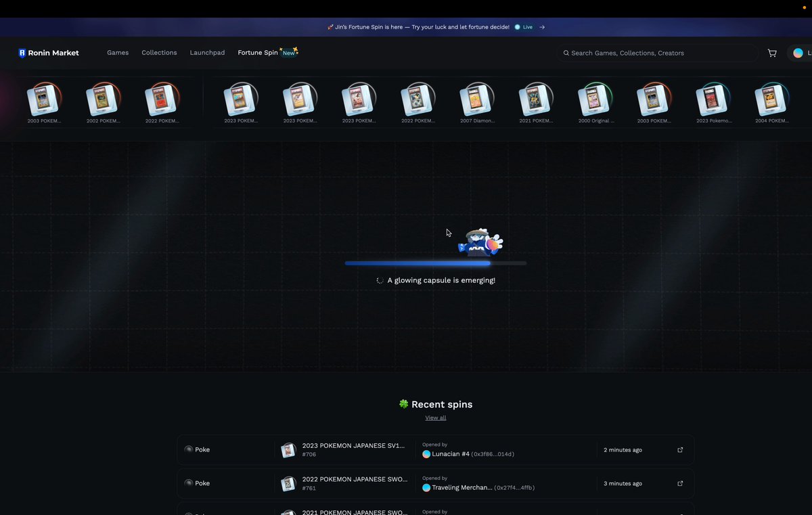Click the Recent spins heading
This screenshot has width=812, height=515.
click(x=442, y=404)
